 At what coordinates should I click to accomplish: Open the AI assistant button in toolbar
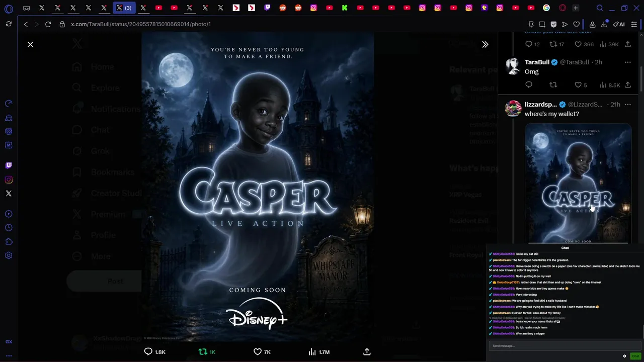click(x=619, y=24)
